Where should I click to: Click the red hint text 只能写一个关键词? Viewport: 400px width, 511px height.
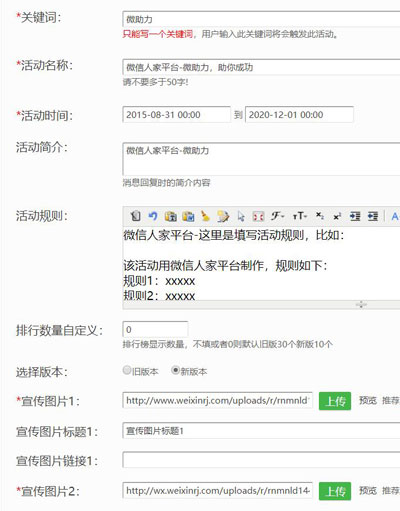[158, 34]
